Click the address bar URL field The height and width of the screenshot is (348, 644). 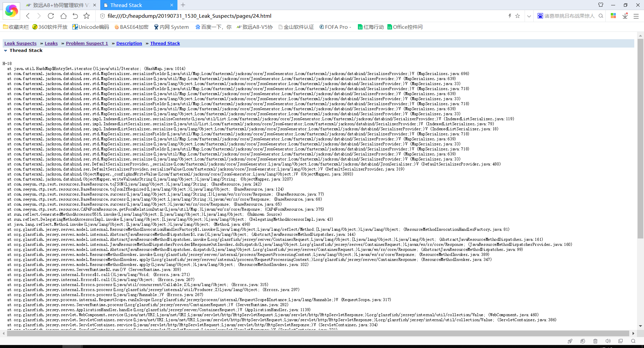click(302, 16)
